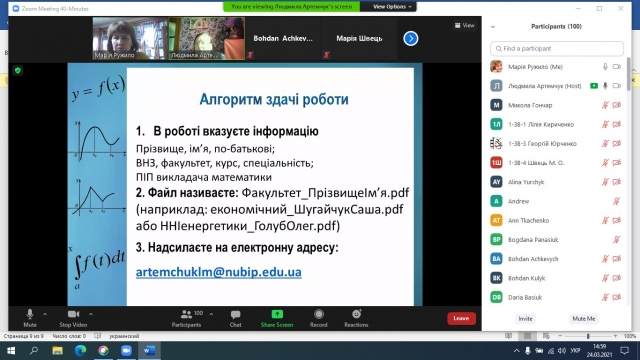Adjust Word zoom slider in status bar
The height and width of the screenshot is (360, 640).
coord(588,336)
